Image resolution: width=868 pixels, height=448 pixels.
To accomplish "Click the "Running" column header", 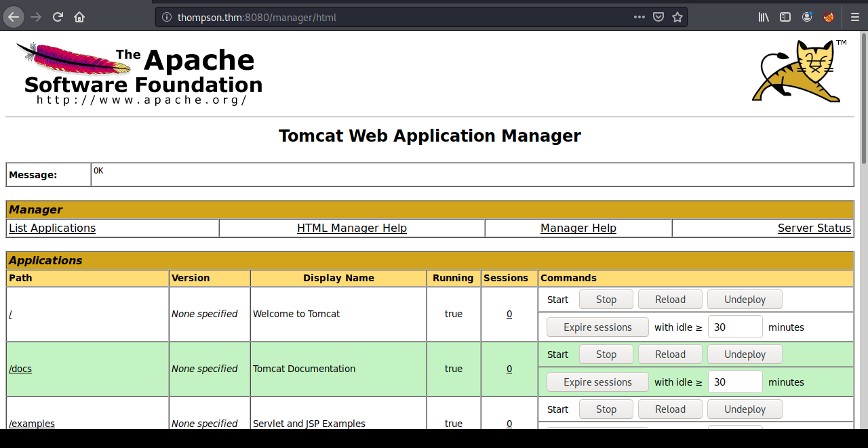I will point(453,278).
